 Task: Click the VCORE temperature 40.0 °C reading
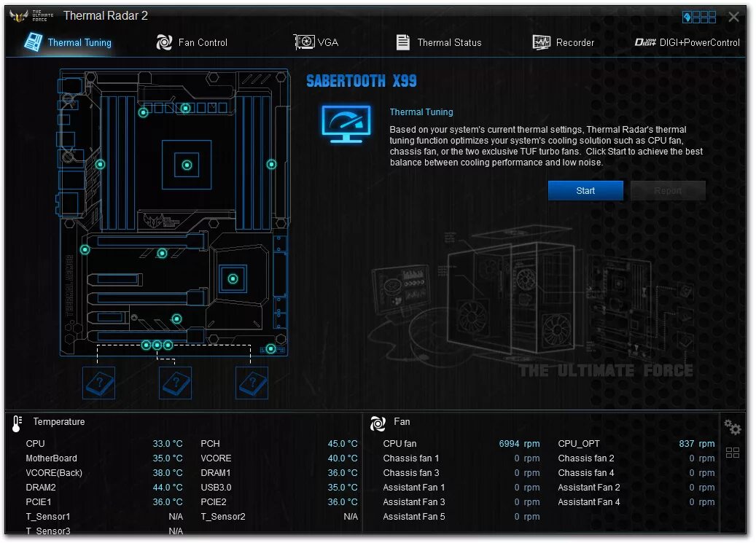click(x=343, y=458)
